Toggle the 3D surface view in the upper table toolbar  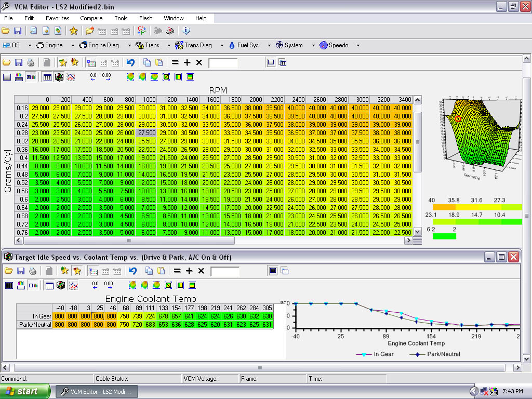(x=59, y=77)
